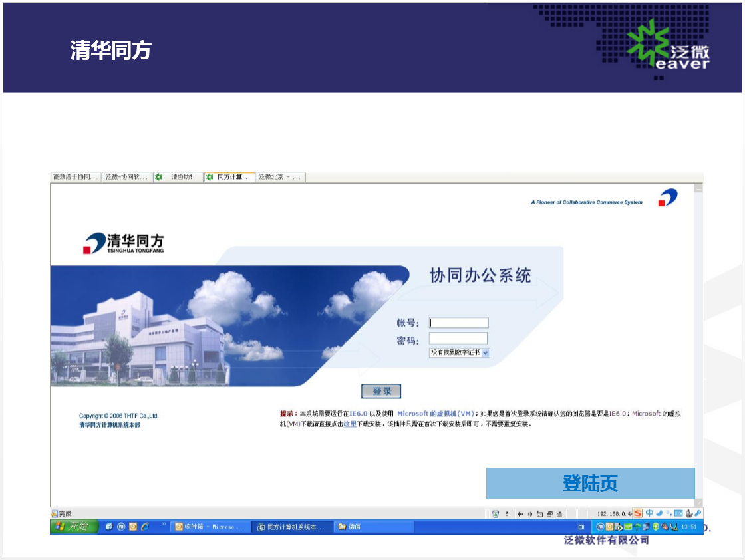Open the 请协助! browser tab
This screenshot has width=745, height=560.
(178, 177)
